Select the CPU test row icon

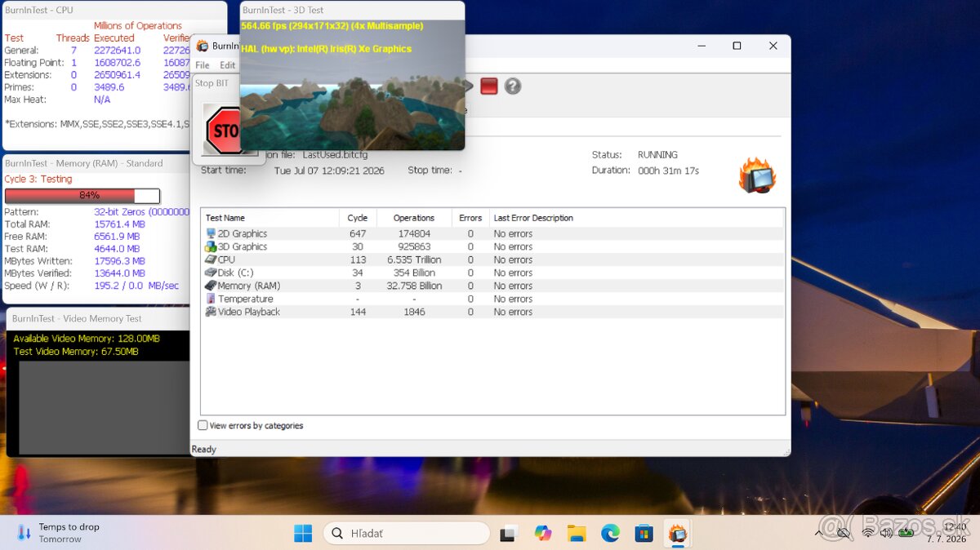coord(211,259)
